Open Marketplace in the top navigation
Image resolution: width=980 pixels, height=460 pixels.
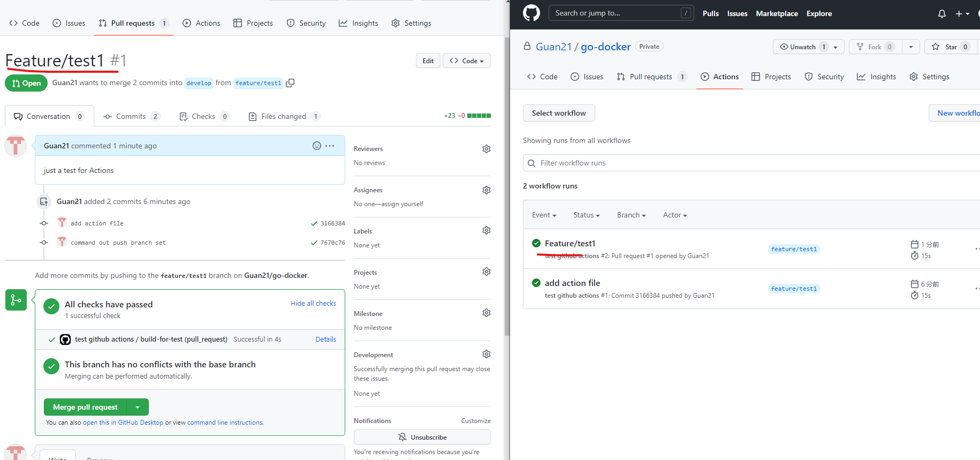pyautogui.click(x=777, y=13)
